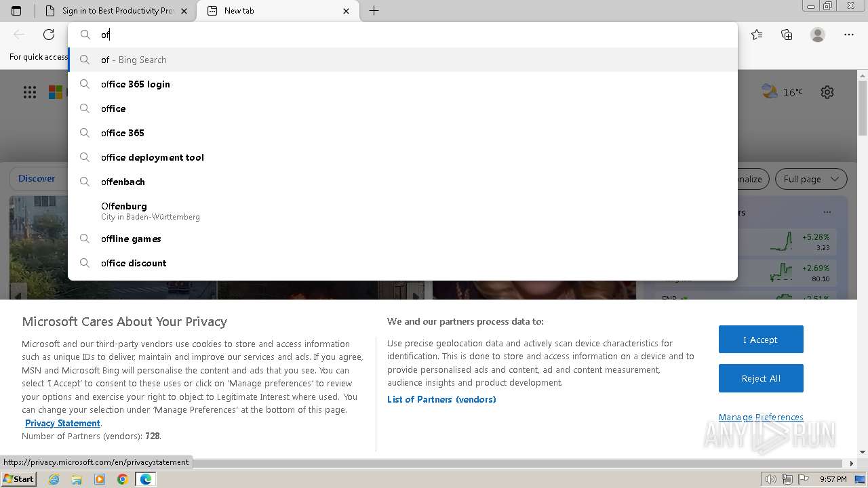868x488 pixels.
Task: Open Edge Settings and more menu
Action: 849,35
